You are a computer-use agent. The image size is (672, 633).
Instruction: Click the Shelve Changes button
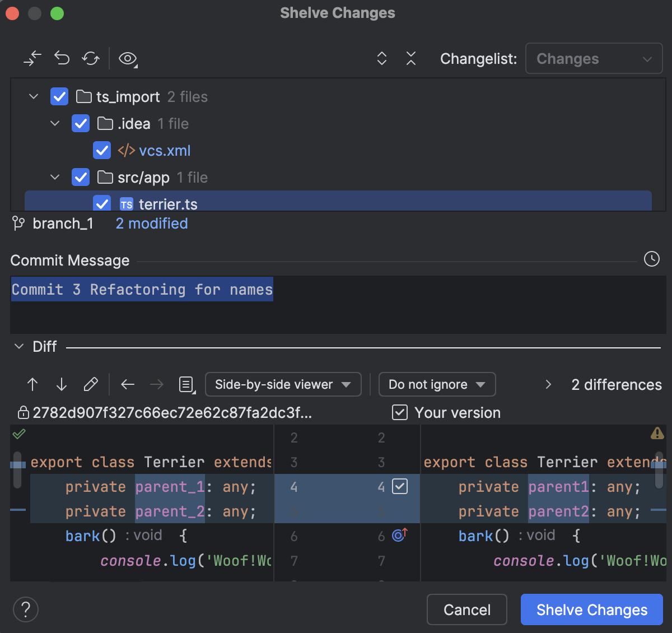pos(591,609)
